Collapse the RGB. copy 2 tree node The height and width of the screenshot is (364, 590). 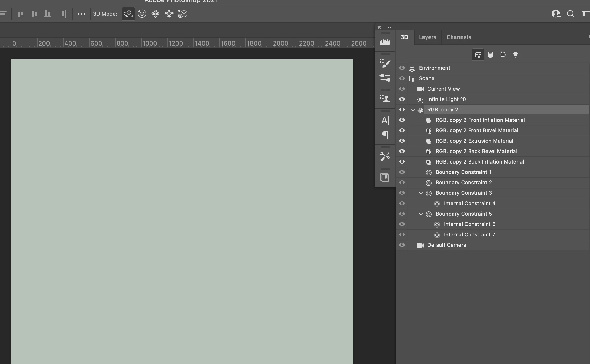[x=413, y=110]
